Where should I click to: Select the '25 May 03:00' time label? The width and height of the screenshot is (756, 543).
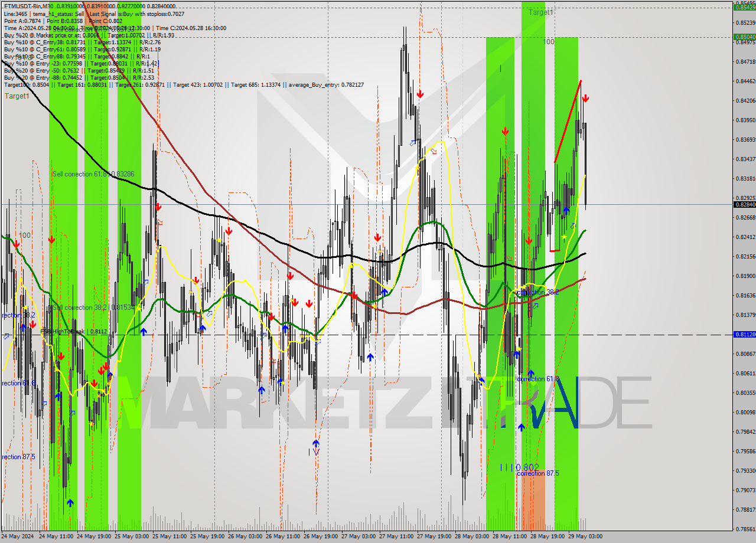click(131, 536)
